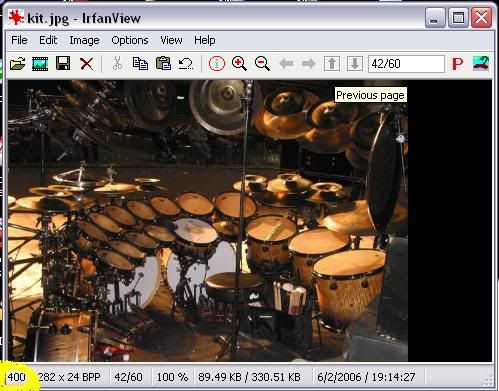The height and width of the screenshot is (391, 499).
Task: Click the Cut scissors icon
Action: (x=117, y=63)
